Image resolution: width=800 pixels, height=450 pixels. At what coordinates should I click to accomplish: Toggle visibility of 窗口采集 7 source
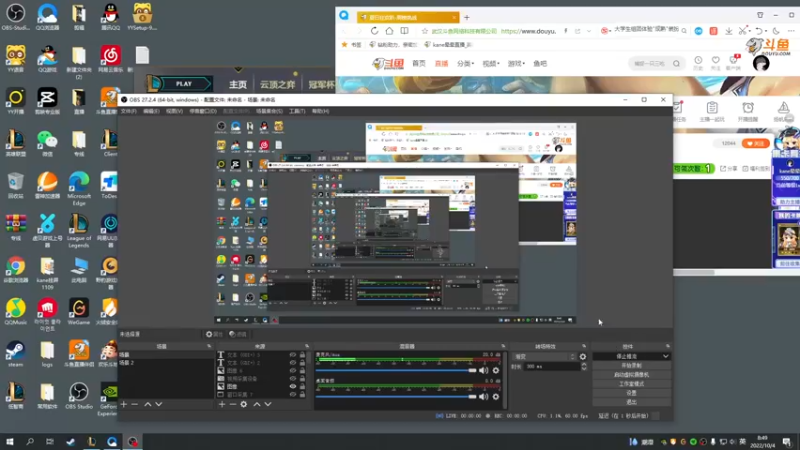pos(292,394)
